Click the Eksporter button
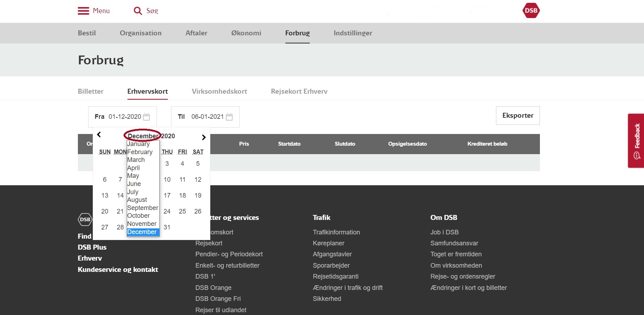 (518, 116)
